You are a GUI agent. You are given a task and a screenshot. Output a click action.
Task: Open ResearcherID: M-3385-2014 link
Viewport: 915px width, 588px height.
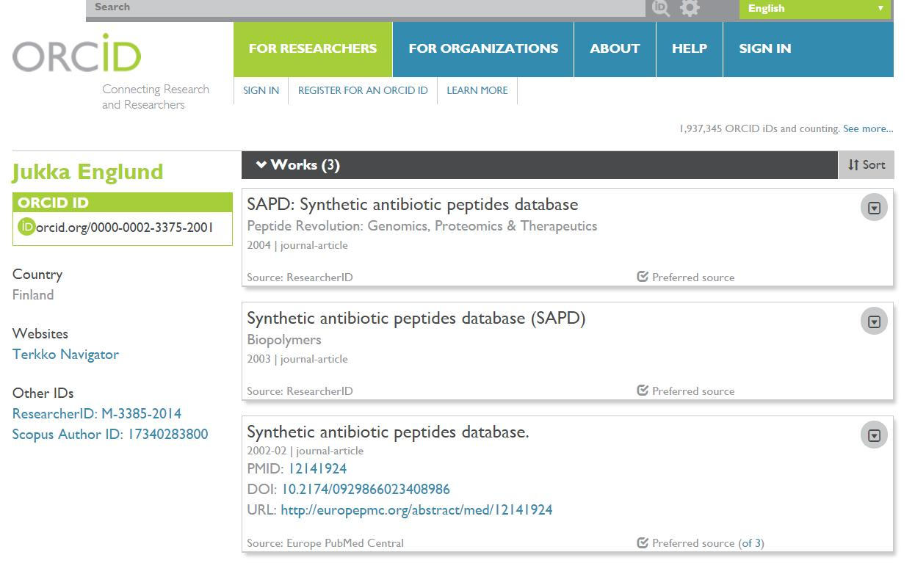pyautogui.click(x=97, y=414)
